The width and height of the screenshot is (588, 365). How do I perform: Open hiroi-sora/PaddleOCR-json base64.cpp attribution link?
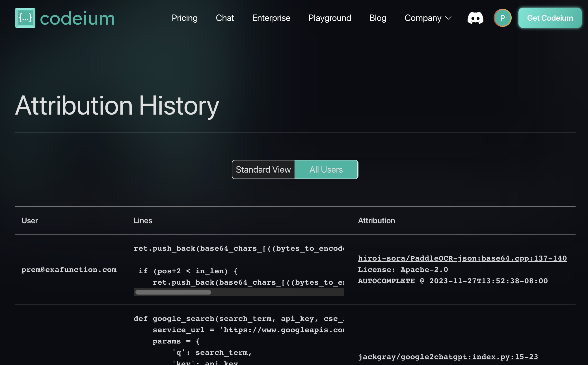tap(462, 258)
